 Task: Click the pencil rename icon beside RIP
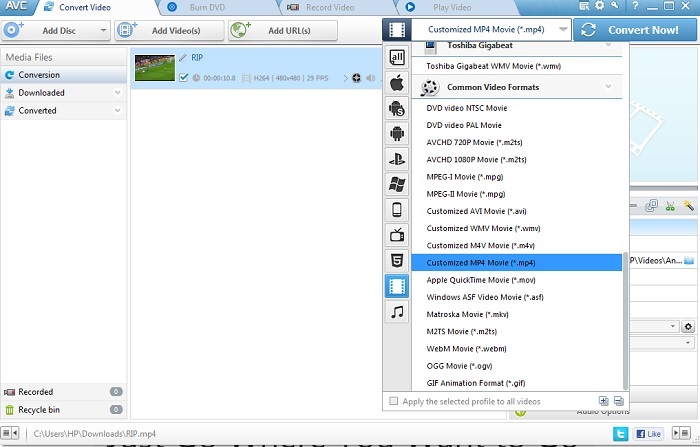coord(183,58)
